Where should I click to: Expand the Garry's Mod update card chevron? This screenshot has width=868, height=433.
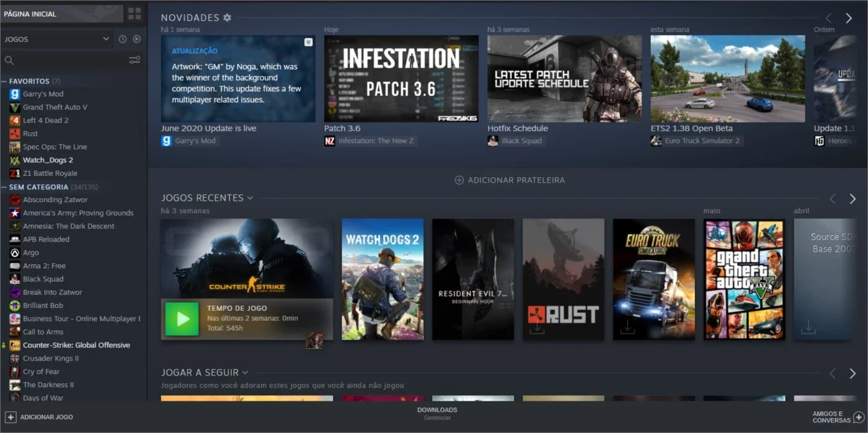tap(308, 42)
